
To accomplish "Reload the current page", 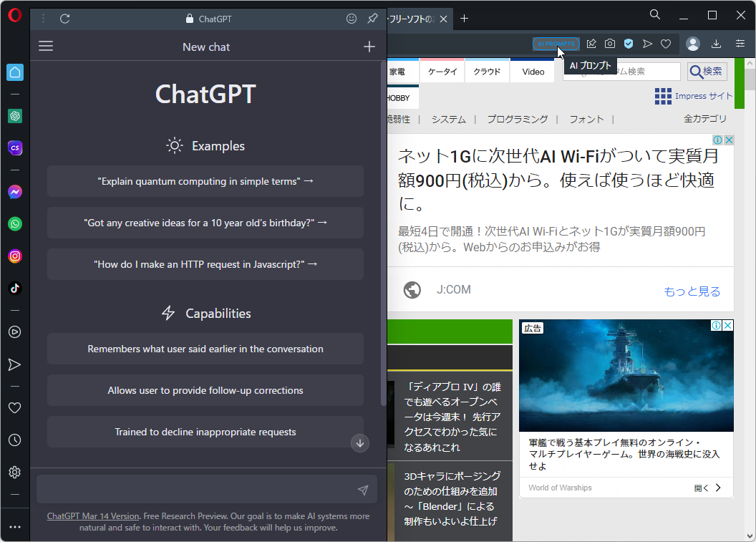I will click(65, 19).
